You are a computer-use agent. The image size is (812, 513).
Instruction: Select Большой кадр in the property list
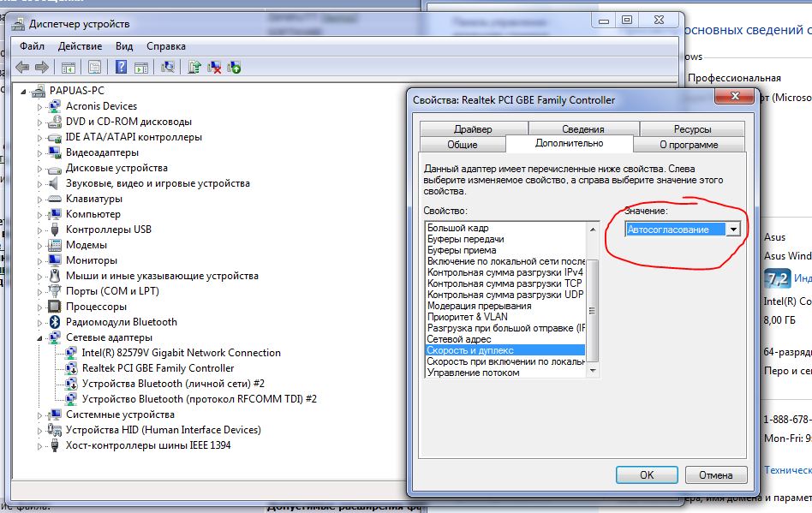[x=458, y=228]
